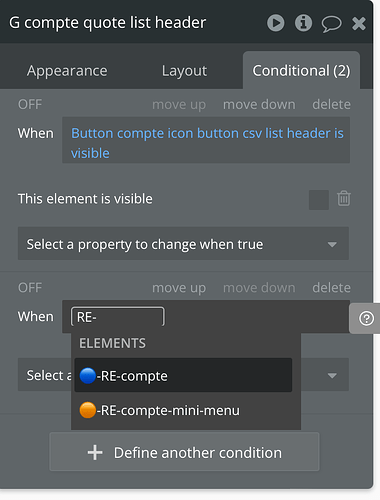The width and height of the screenshot is (380, 500).
Task: Click the play/preview icon in header
Action: pyautogui.click(x=276, y=23)
